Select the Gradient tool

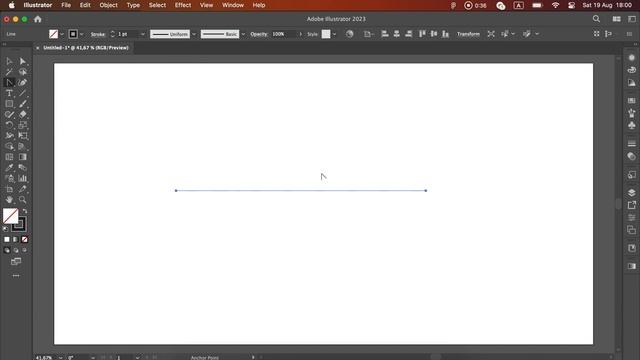pyautogui.click(x=23, y=157)
